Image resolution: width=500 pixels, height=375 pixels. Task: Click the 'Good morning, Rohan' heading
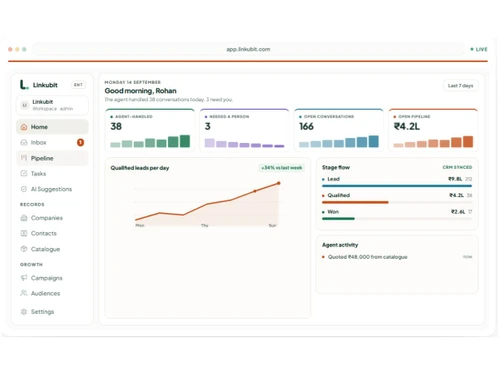[140, 91]
